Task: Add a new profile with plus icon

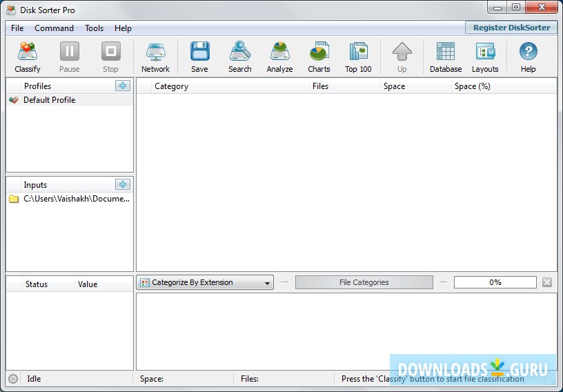Action: click(123, 86)
